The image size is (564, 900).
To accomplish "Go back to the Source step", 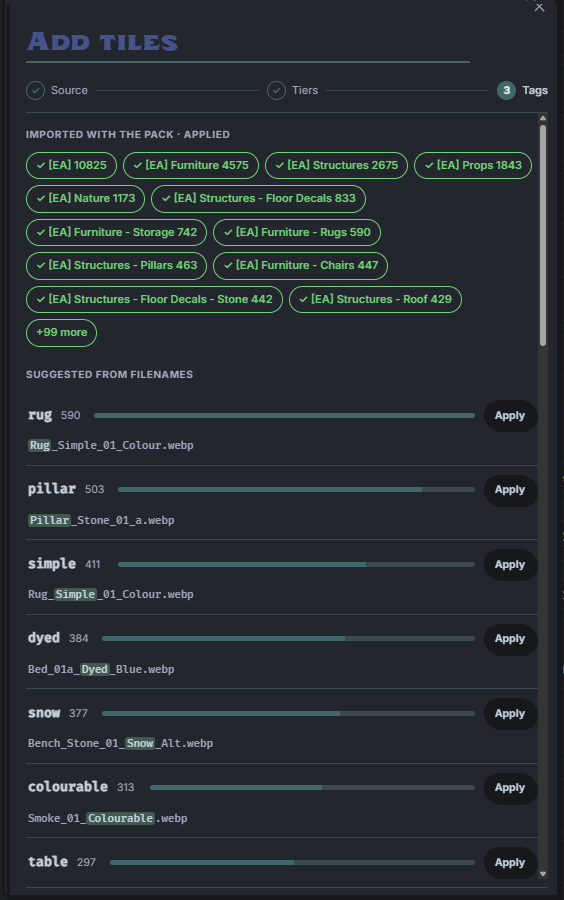I will [57, 90].
